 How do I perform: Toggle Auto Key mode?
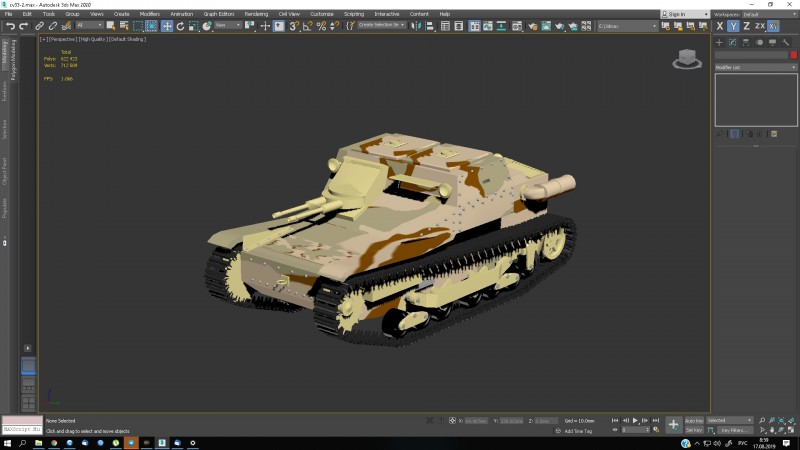(694, 420)
